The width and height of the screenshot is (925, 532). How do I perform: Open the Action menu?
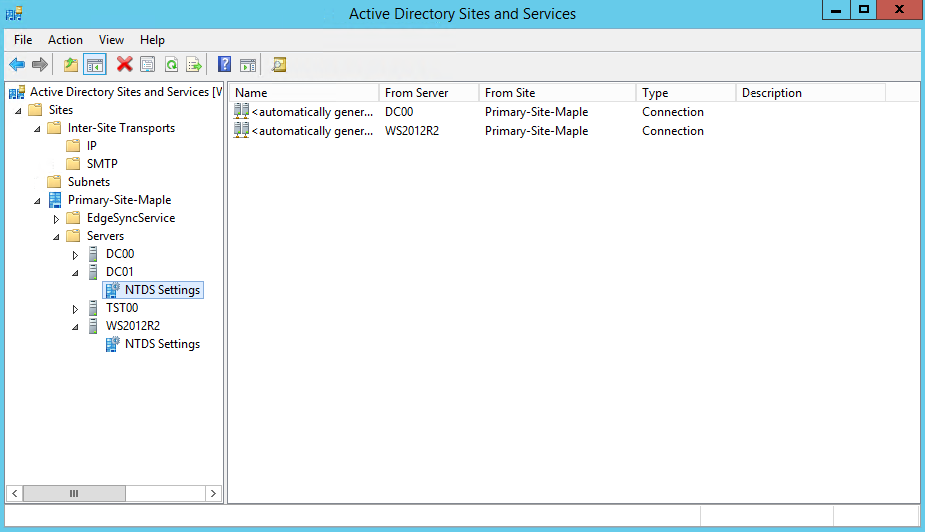[65, 40]
